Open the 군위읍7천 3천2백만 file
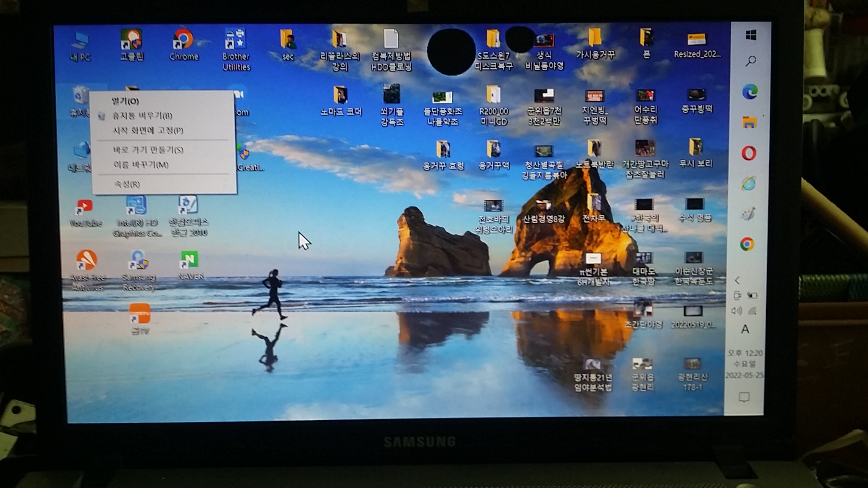 pos(544,107)
